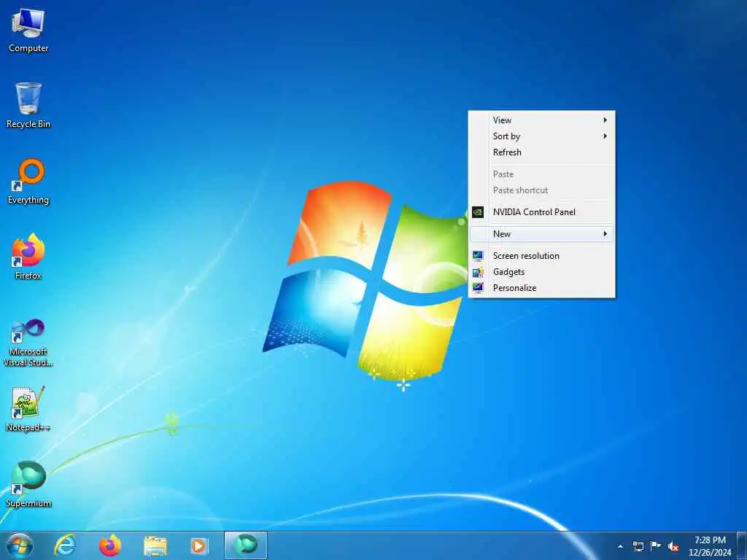Show hidden system tray icons
This screenshot has height=560, width=747.
[x=620, y=546]
